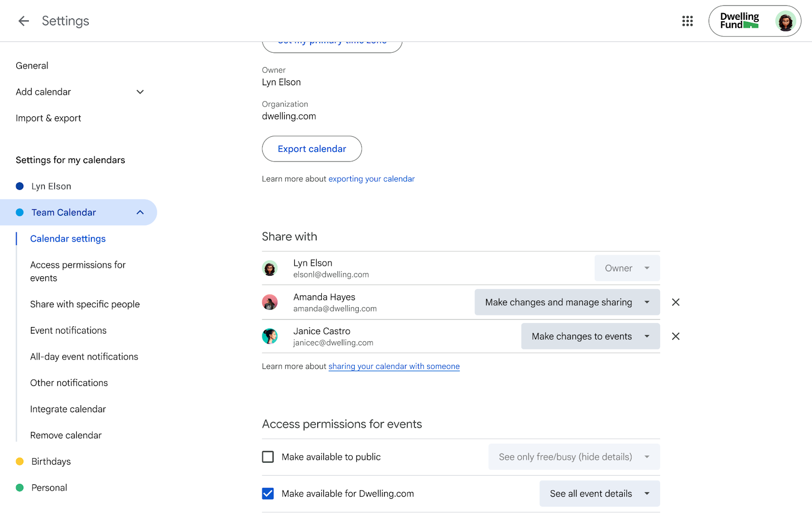This screenshot has width=812, height=523.
Task: Select Event notifications in the sidebar
Action: click(68, 330)
